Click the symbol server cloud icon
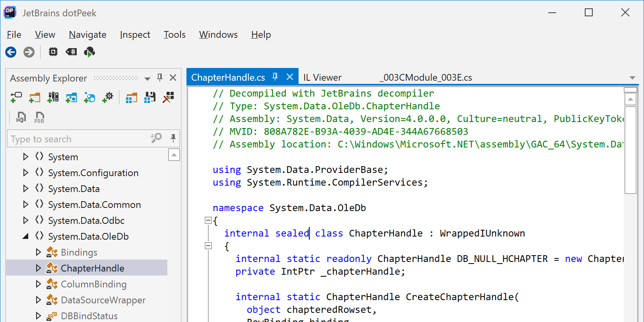Screen dimensions: 644x322 coord(89,52)
